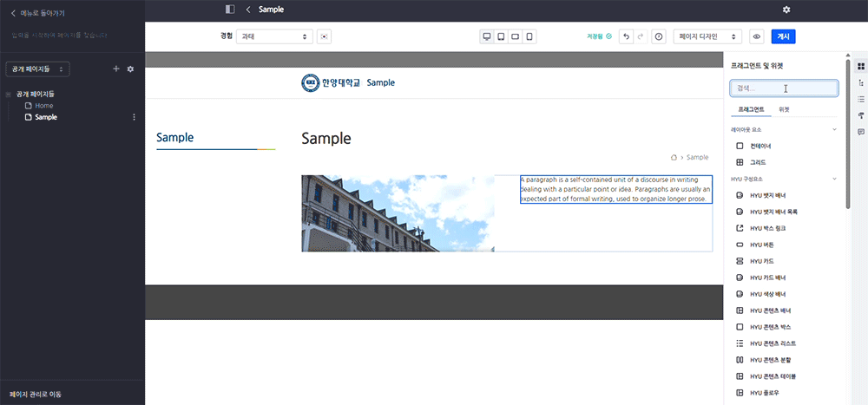The image size is (868, 405).
Task: Click the undo arrow in toolbar
Action: pyautogui.click(x=625, y=36)
